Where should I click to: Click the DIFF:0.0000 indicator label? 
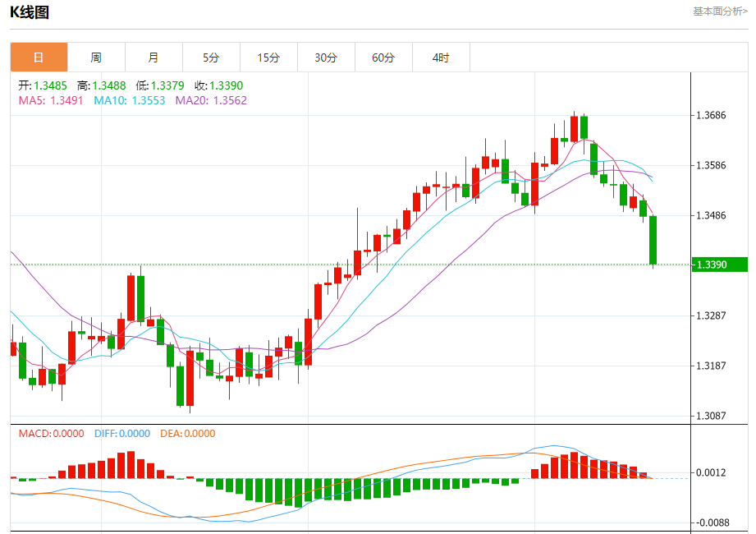122,434
